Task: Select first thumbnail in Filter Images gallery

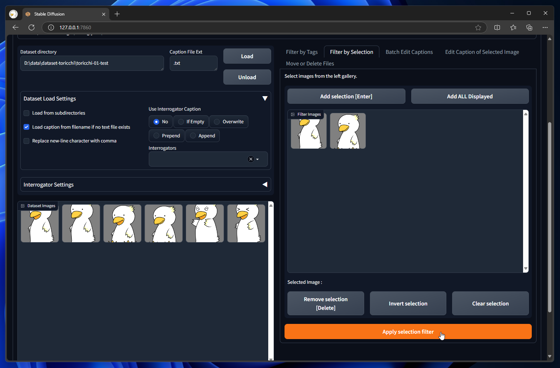Action: click(x=309, y=131)
